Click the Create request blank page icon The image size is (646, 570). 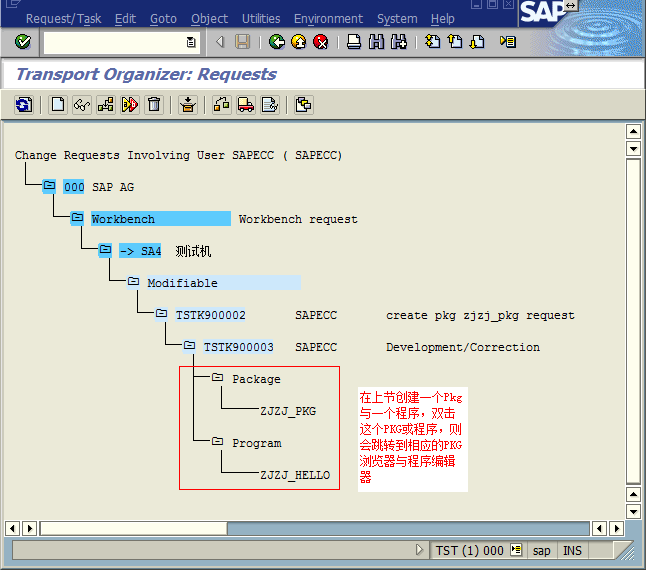[x=58, y=105]
